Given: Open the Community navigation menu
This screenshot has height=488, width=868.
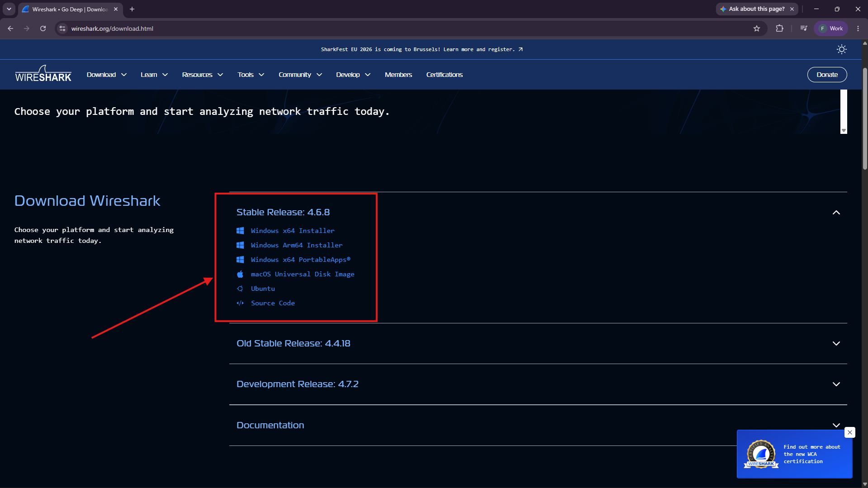Looking at the screenshot, I should pyautogui.click(x=300, y=75).
